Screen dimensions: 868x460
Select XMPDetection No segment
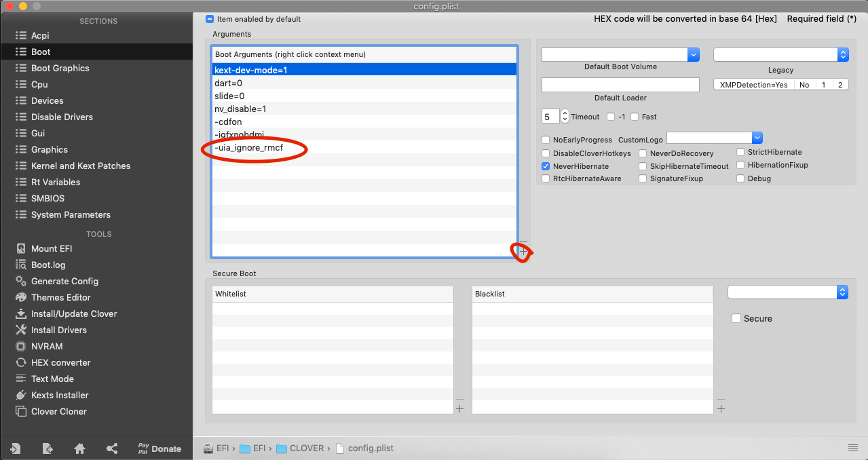pyautogui.click(x=804, y=85)
